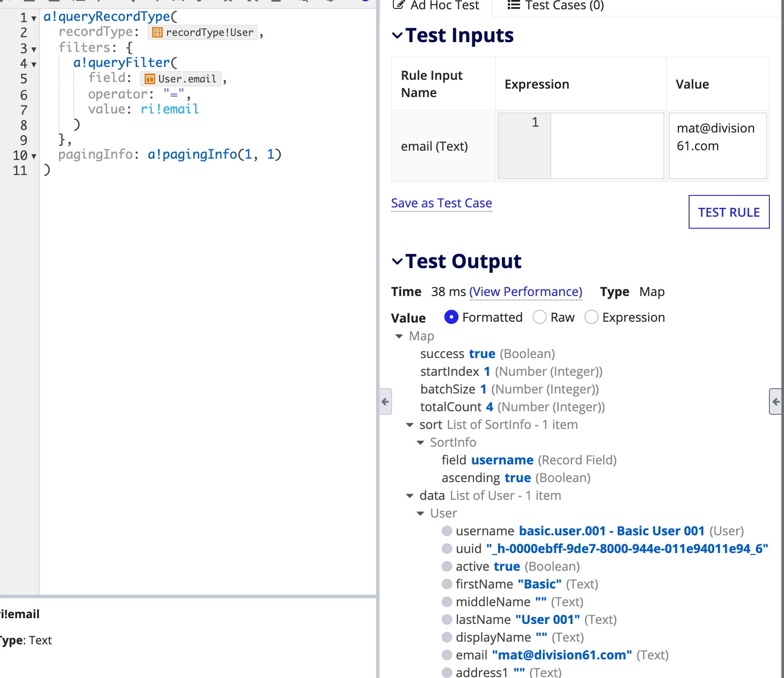
Task: Click the Test Cases list icon
Action: 514,5
